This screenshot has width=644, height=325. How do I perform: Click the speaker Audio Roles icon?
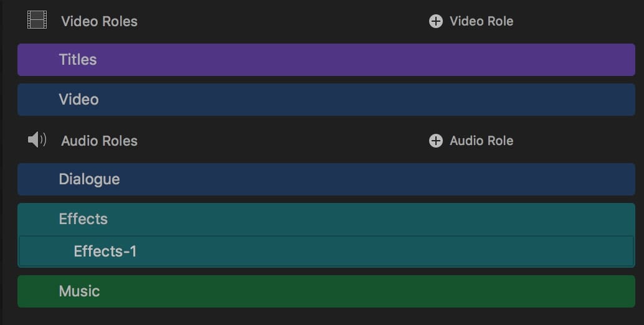coord(37,140)
